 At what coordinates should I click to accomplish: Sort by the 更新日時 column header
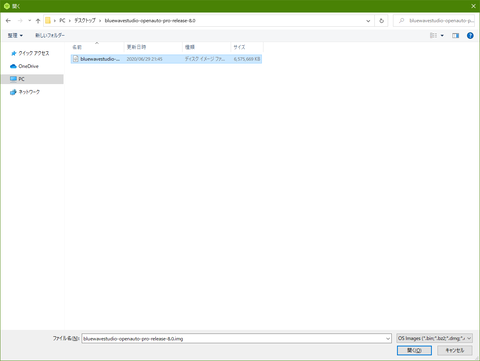coord(153,47)
